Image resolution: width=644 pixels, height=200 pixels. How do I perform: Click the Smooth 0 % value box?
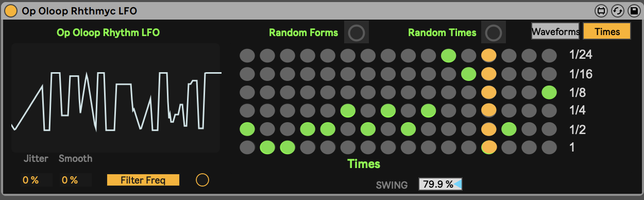tap(75, 180)
